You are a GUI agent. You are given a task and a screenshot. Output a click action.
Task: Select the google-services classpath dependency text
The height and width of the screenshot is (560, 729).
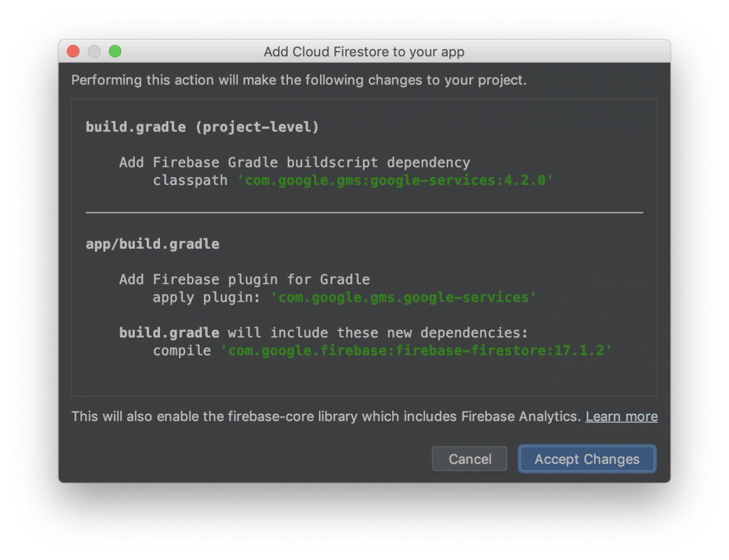click(x=395, y=180)
